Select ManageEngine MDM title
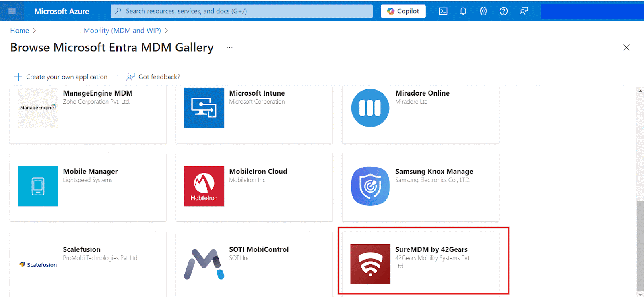Image resolution: width=644 pixels, height=299 pixels. pos(98,93)
